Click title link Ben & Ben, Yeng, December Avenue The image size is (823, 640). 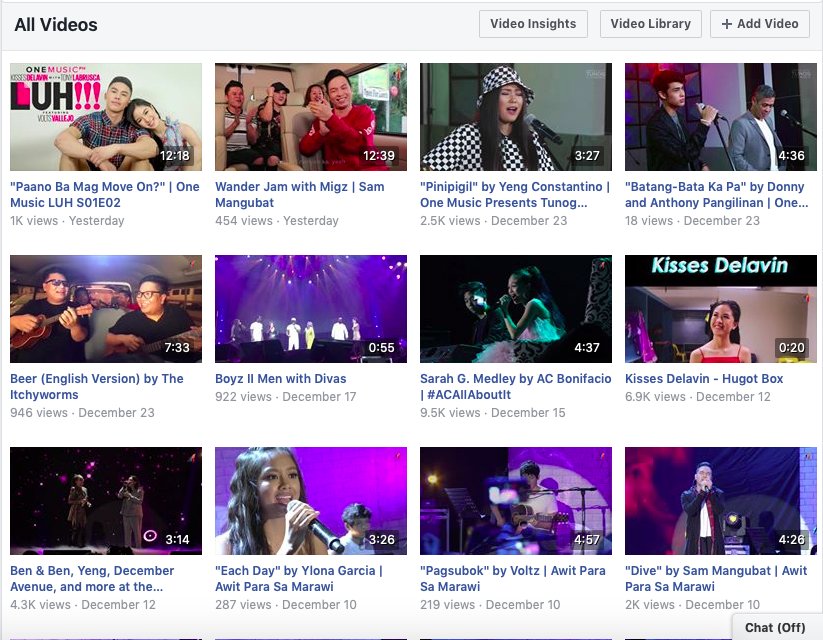(x=92, y=579)
